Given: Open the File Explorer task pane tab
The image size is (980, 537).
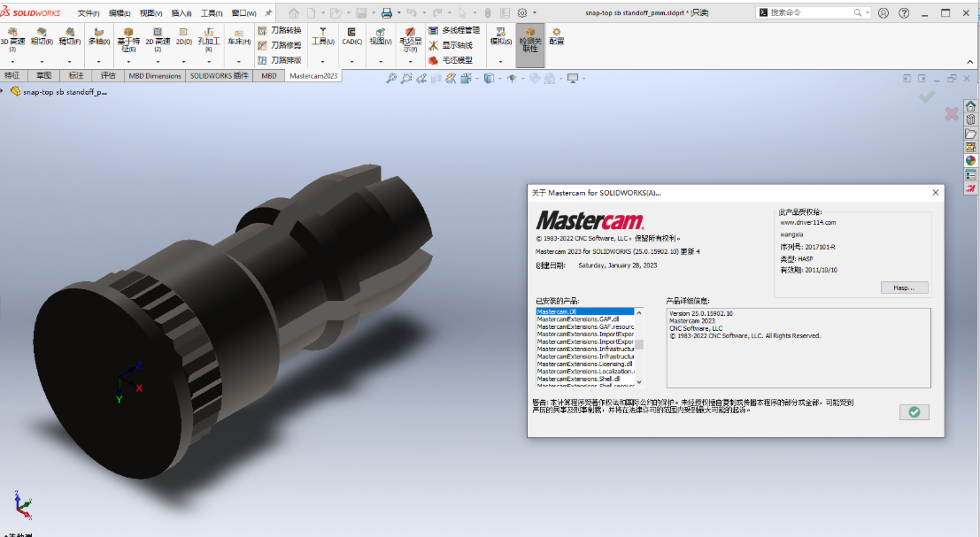Looking at the screenshot, I should pos(970,134).
